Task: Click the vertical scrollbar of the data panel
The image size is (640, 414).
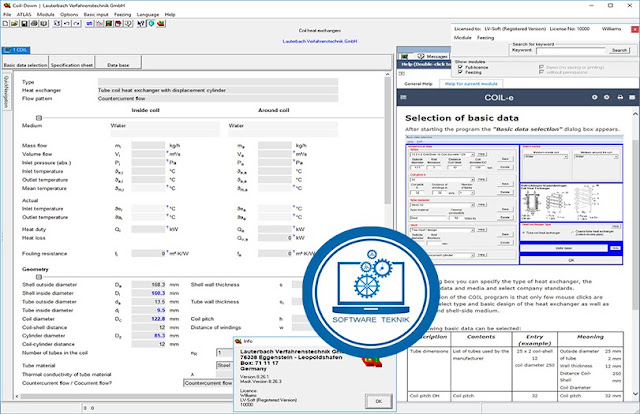Action: point(387,139)
